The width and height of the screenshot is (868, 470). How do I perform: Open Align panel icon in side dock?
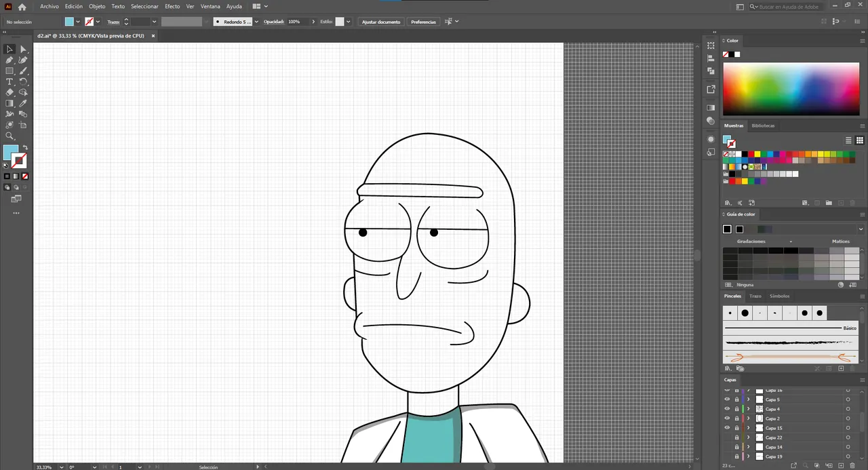pos(711,58)
